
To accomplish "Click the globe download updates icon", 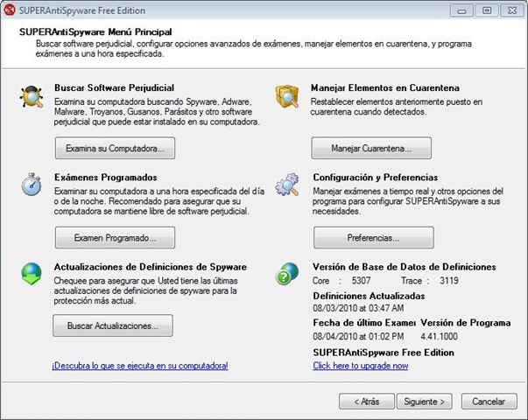I will click(32, 274).
